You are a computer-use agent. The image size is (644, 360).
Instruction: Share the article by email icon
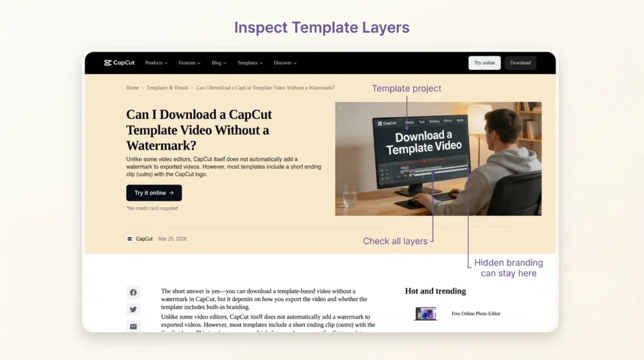pyautogui.click(x=133, y=326)
